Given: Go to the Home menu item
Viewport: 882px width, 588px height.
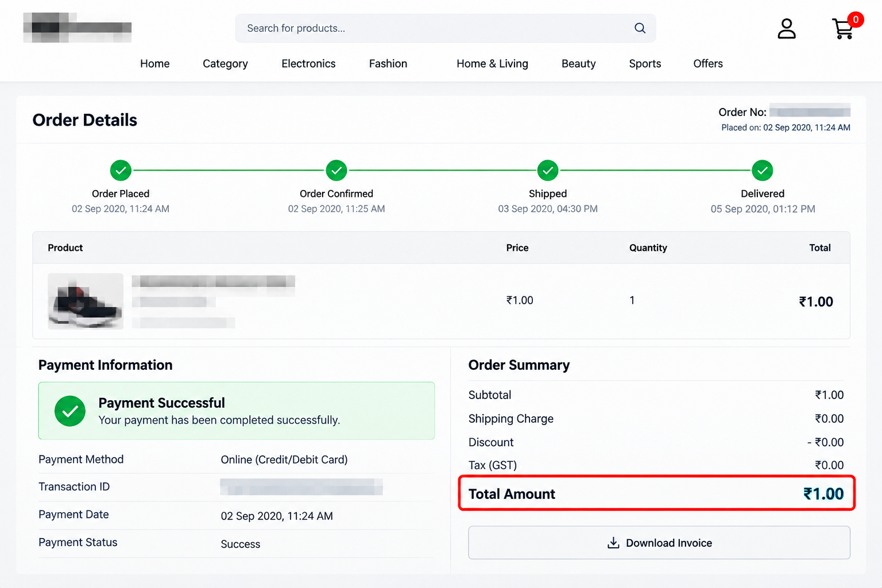Looking at the screenshot, I should pos(155,64).
